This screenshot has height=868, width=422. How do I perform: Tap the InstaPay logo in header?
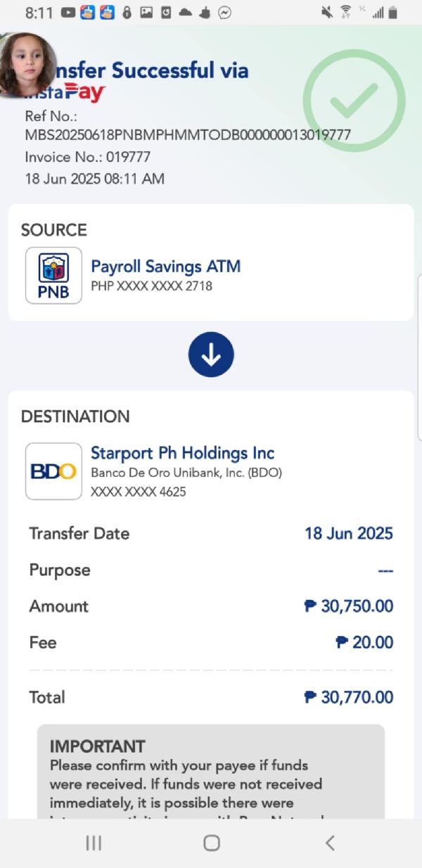[x=70, y=92]
